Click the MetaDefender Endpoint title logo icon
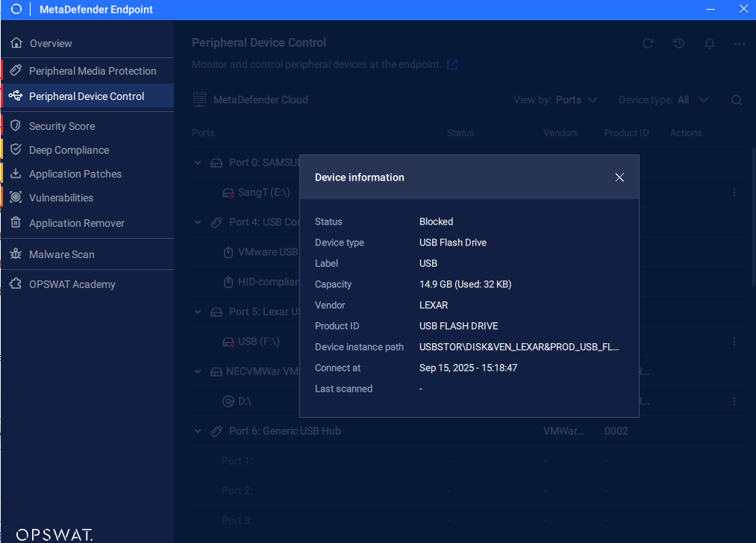This screenshot has height=543, width=756. (x=16, y=9)
